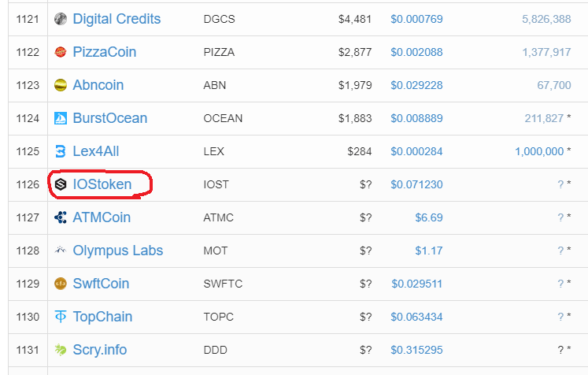Click the Digital Credits coin icon
588x375 pixels.
(61, 19)
